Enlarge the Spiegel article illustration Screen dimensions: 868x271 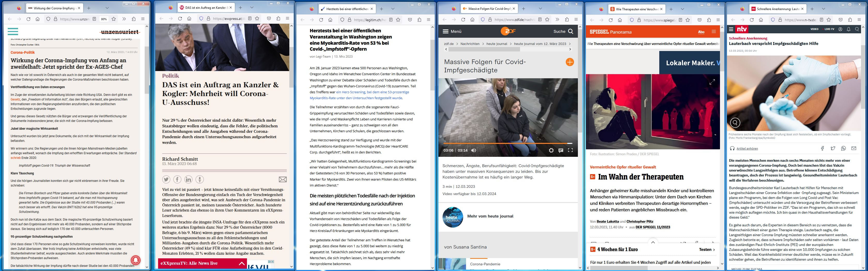[712, 82]
